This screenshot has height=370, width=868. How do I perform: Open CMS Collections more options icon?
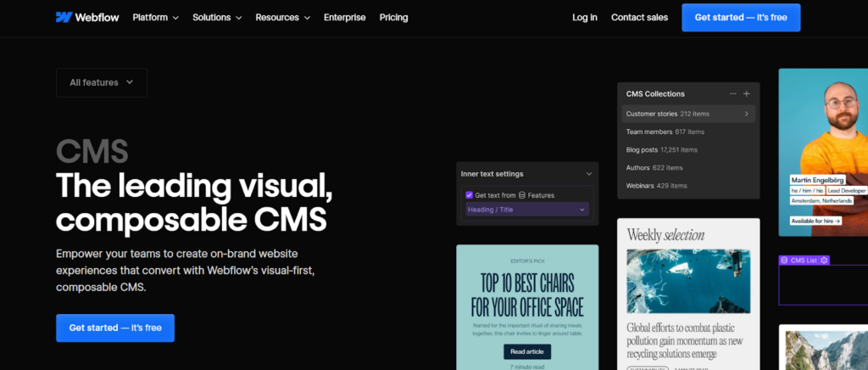(x=733, y=93)
